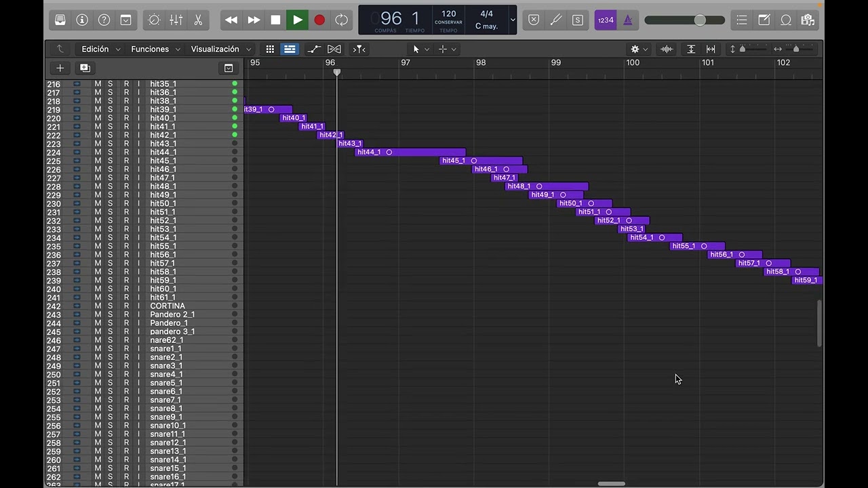Select the hit55_1 region in timeline
The height and width of the screenshot is (488, 868).
click(698, 246)
